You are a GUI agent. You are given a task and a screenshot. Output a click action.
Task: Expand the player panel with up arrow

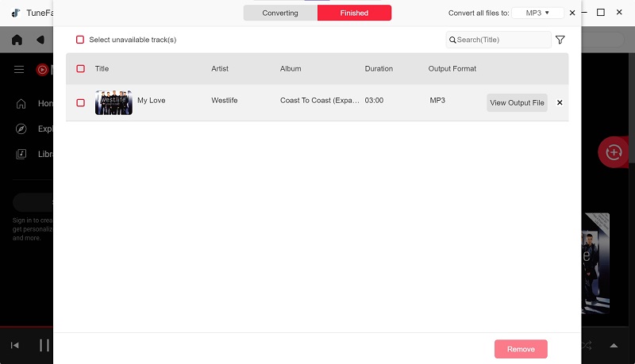pos(614,346)
